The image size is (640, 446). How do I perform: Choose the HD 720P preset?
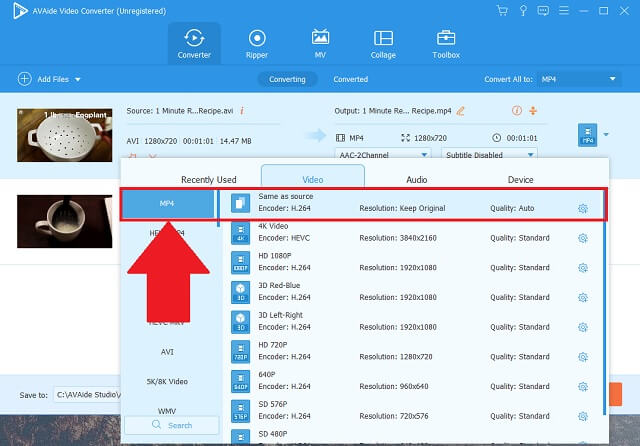pyautogui.click(x=413, y=351)
